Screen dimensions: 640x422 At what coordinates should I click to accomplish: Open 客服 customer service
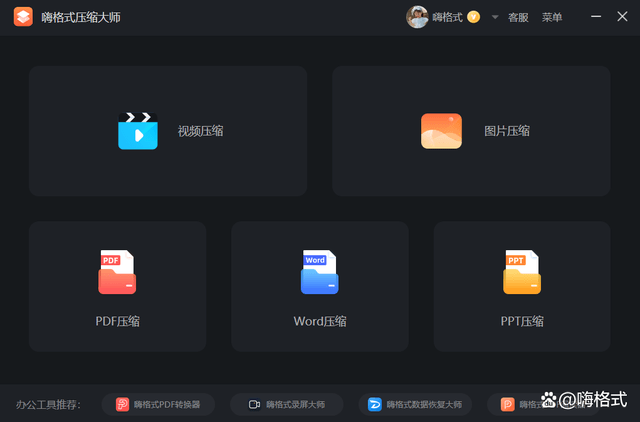518,17
